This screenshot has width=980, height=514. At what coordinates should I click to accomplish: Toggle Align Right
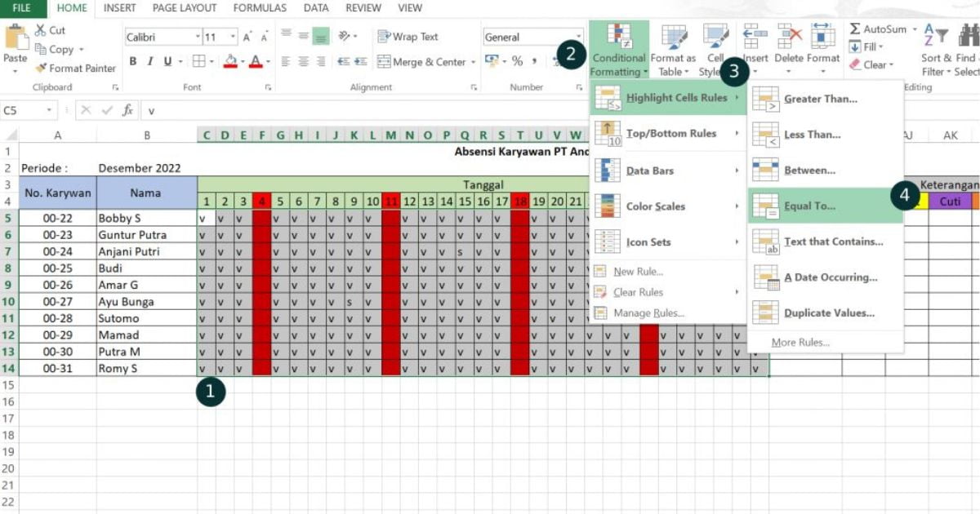coord(321,62)
